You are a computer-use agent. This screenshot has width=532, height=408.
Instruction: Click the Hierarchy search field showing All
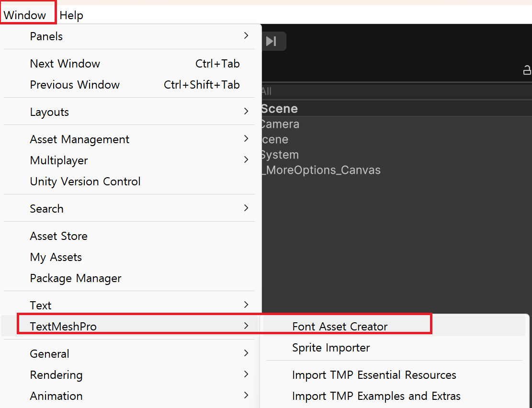click(396, 91)
